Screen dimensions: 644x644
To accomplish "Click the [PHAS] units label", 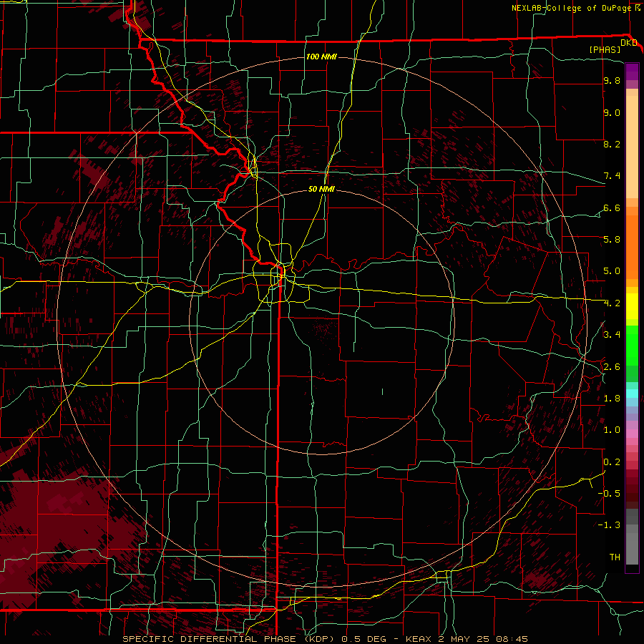I will click(605, 50).
